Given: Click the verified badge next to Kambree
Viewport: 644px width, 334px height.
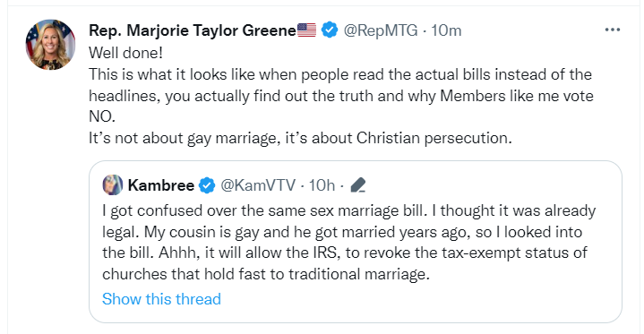Looking at the screenshot, I should pos(207,185).
